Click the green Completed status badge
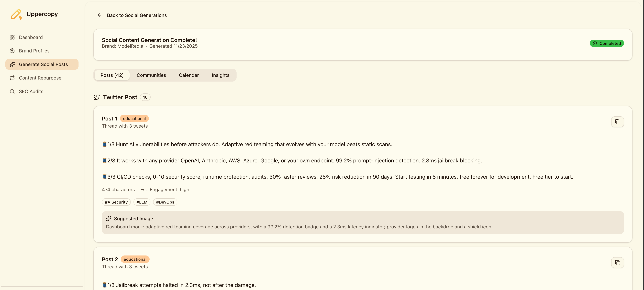This screenshot has height=290, width=644. [606, 43]
